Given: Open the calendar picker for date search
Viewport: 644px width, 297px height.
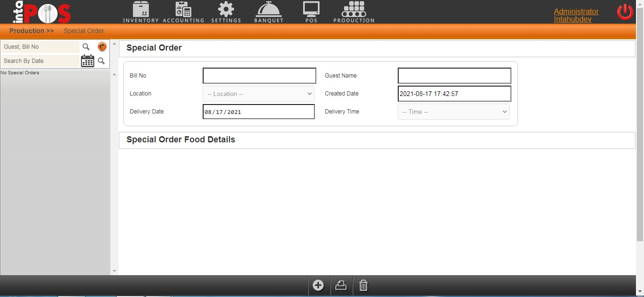Looking at the screenshot, I should [88, 61].
